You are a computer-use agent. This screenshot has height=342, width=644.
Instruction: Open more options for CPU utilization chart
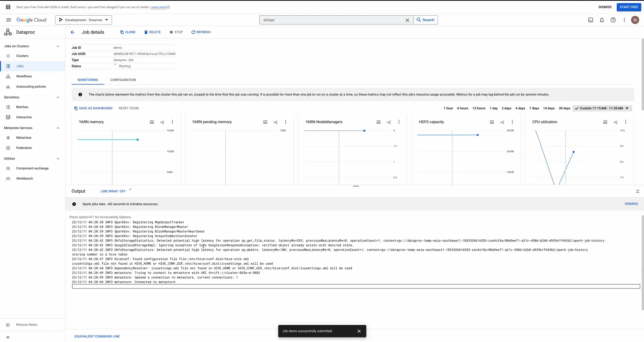(x=625, y=122)
